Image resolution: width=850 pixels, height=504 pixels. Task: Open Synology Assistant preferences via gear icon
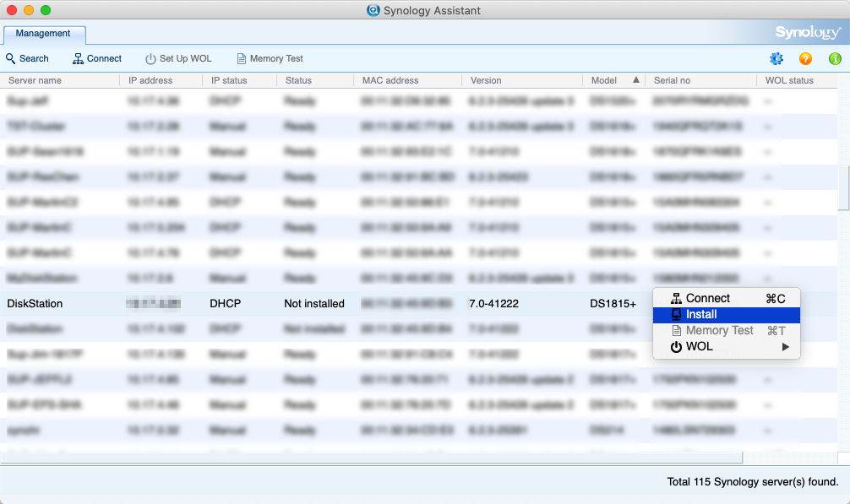(x=776, y=58)
